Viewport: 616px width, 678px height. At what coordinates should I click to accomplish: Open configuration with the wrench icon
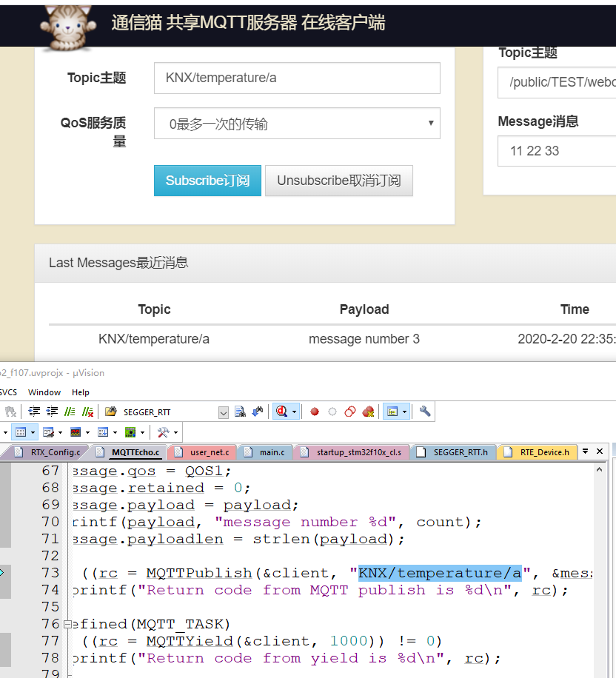425,412
